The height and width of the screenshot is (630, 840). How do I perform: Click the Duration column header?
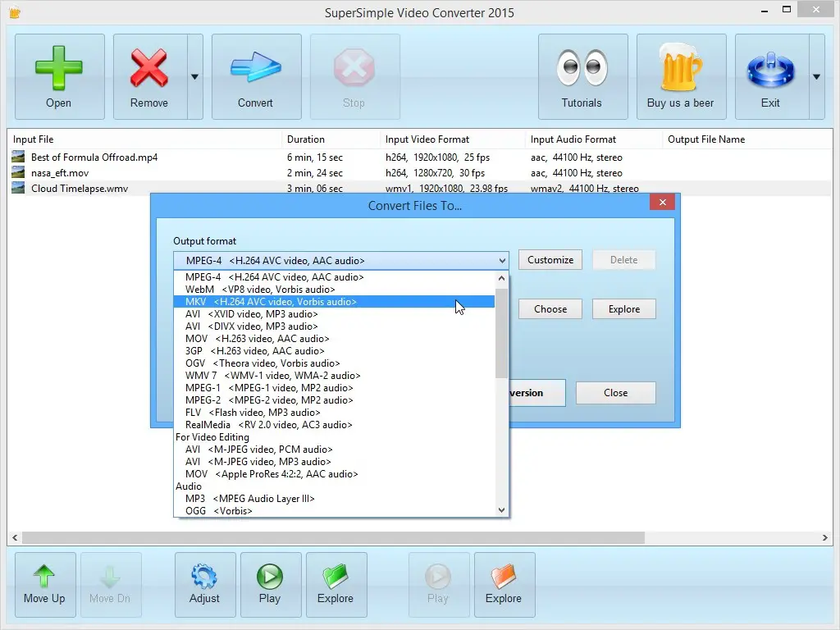point(331,139)
